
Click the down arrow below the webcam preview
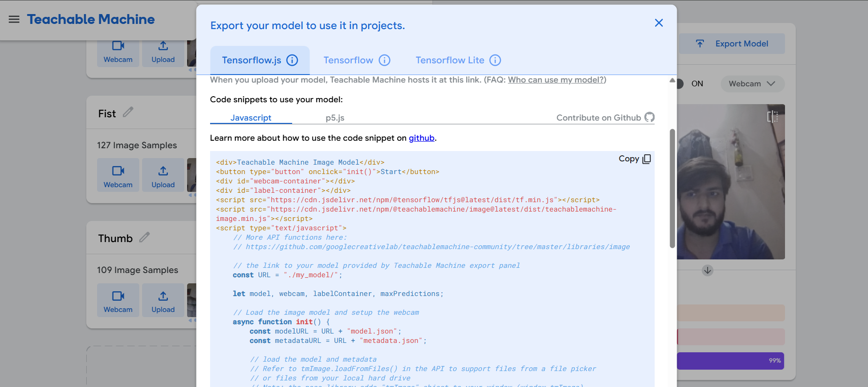708,270
